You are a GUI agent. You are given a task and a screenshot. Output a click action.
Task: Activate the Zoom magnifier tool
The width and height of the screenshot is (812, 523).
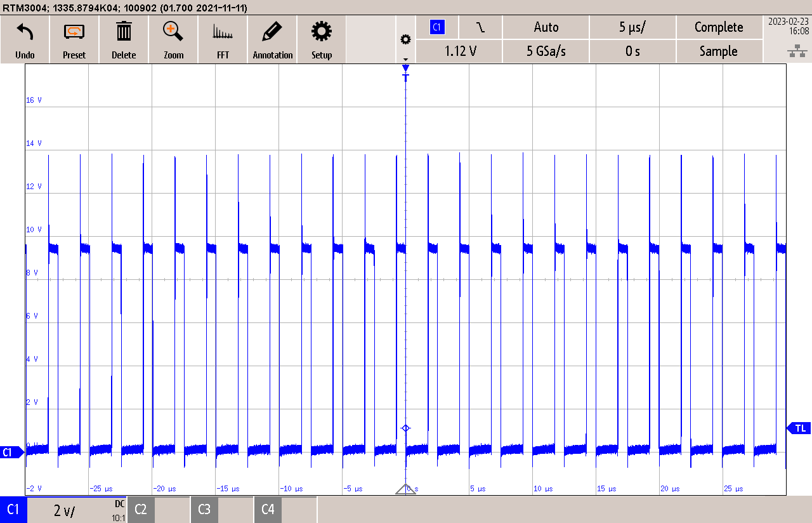click(173, 31)
